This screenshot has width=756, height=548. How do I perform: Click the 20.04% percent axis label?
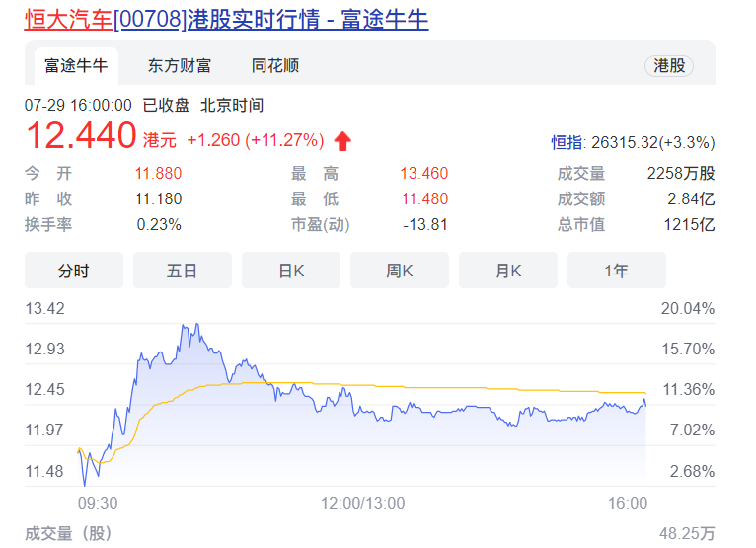[688, 308]
